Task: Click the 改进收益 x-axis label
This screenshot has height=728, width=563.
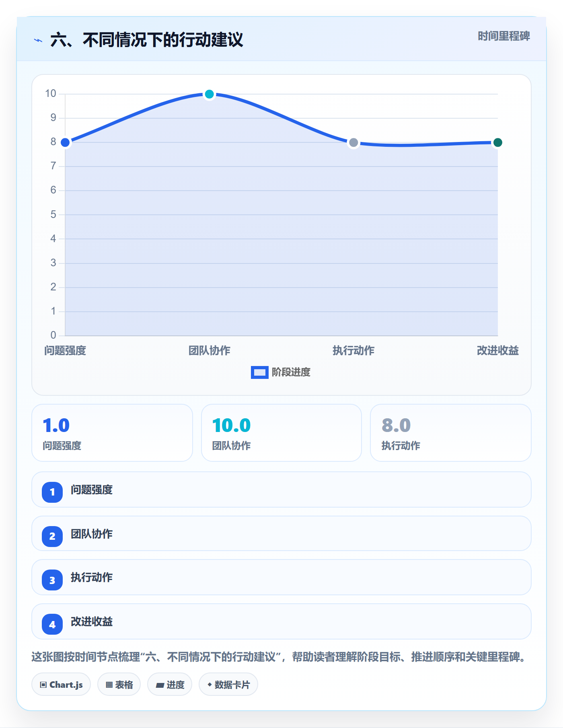Action: tap(497, 351)
